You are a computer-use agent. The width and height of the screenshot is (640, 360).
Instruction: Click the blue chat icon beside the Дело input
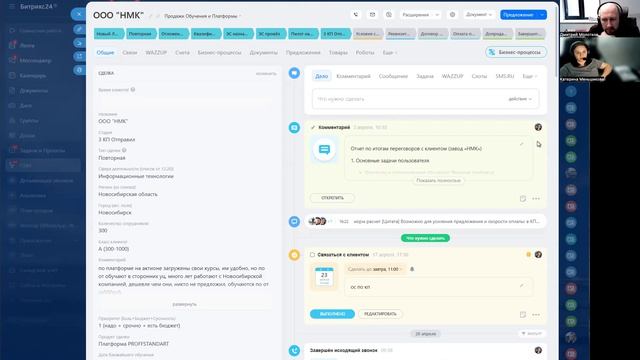294,73
